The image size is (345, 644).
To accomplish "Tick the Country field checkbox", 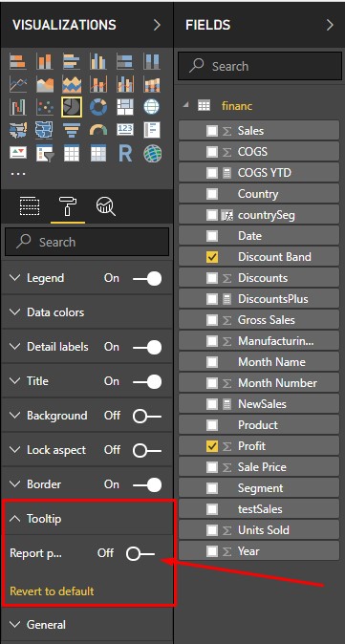I will (x=212, y=194).
